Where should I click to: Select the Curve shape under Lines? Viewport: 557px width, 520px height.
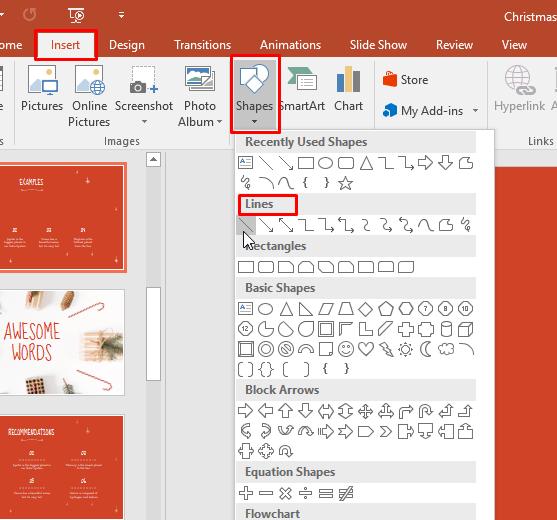coord(426,225)
